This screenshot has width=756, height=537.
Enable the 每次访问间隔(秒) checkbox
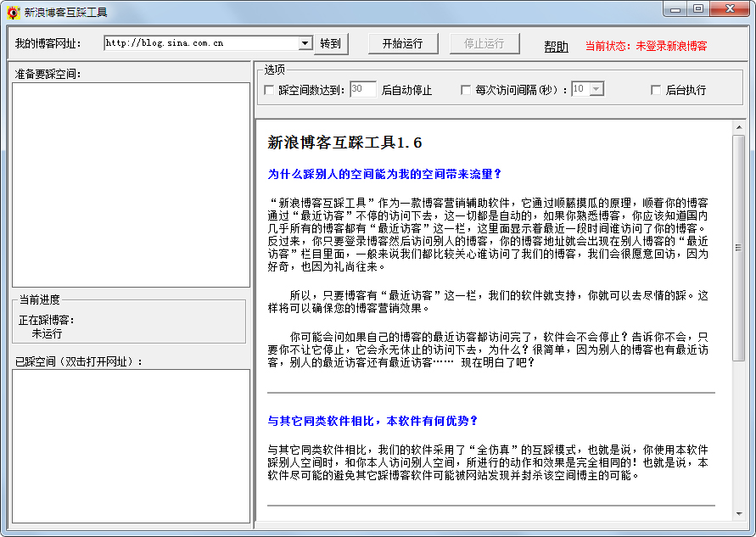[x=466, y=90]
